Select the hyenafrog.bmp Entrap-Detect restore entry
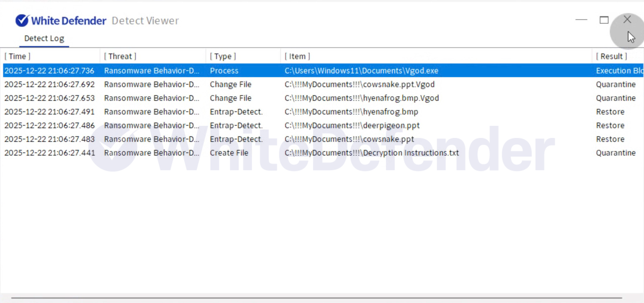644x303 pixels. pyautogui.click(x=351, y=112)
